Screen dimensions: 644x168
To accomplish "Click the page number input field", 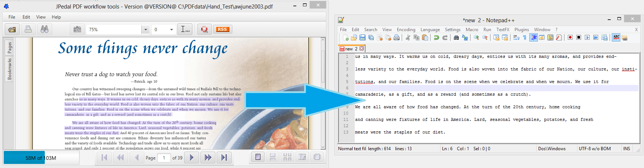I will pyautogui.click(x=163, y=158).
